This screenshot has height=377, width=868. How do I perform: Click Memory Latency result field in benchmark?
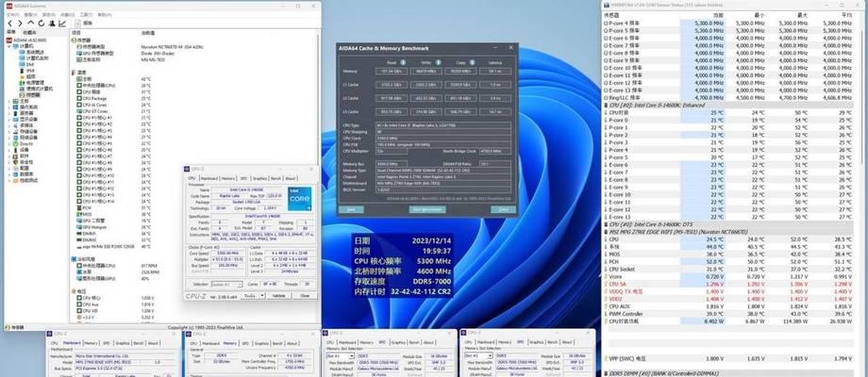pos(495,72)
